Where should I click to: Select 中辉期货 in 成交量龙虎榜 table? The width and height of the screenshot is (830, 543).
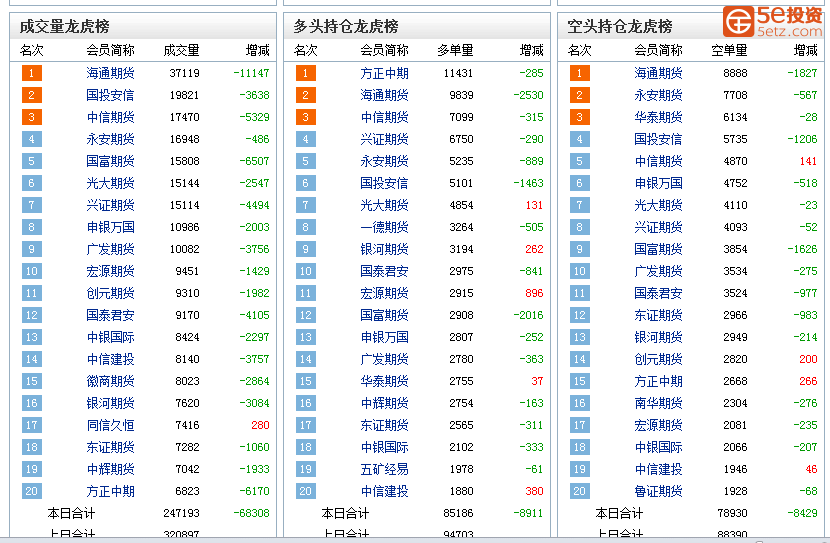coord(110,469)
